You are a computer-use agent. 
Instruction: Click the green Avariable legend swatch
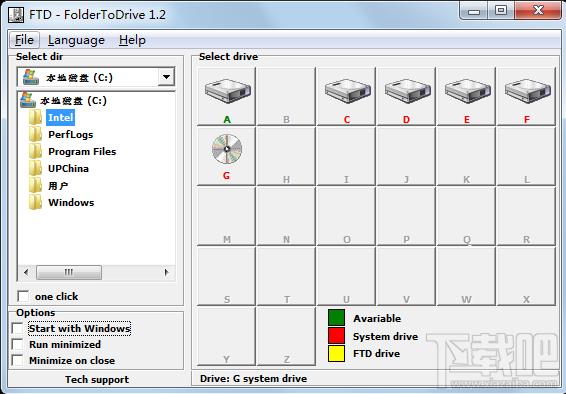point(336,318)
